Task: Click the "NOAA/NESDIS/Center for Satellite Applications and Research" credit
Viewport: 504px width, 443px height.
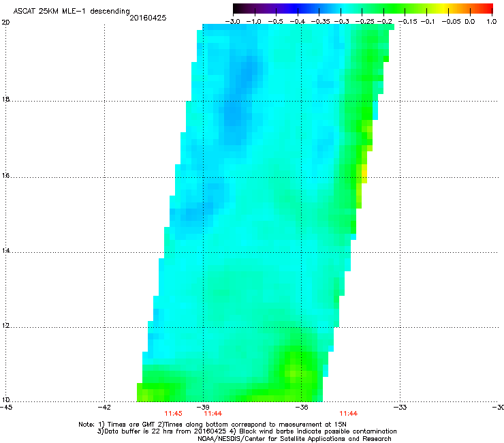Action: (294, 439)
